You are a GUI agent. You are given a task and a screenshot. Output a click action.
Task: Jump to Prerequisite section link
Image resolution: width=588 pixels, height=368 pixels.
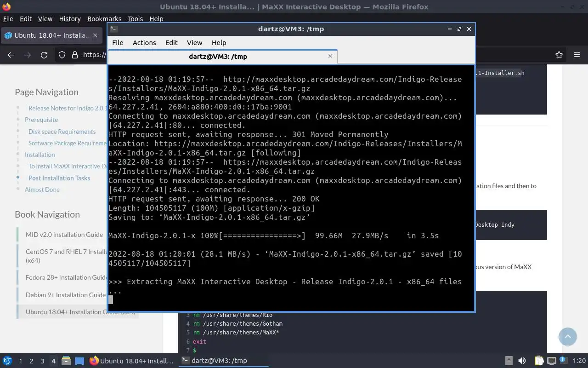pos(41,120)
